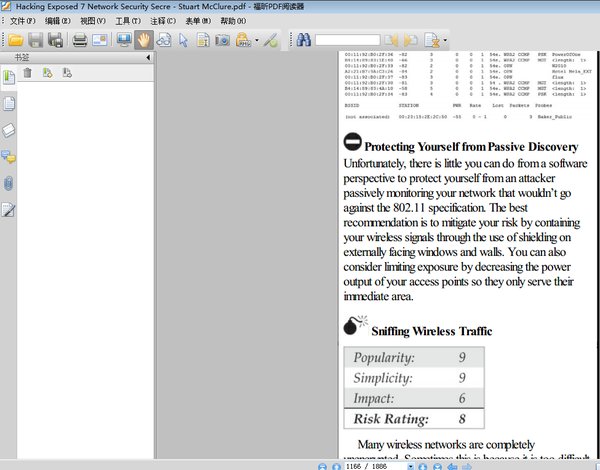This screenshot has width=600, height=470.
Task: Click the Impact: row in rating table
Action: tap(414, 398)
